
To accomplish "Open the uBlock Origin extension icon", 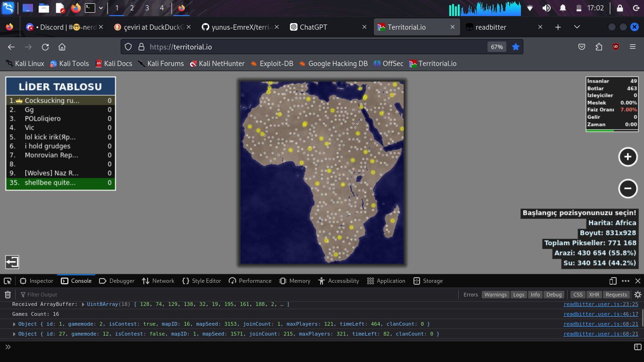I will (616, 47).
